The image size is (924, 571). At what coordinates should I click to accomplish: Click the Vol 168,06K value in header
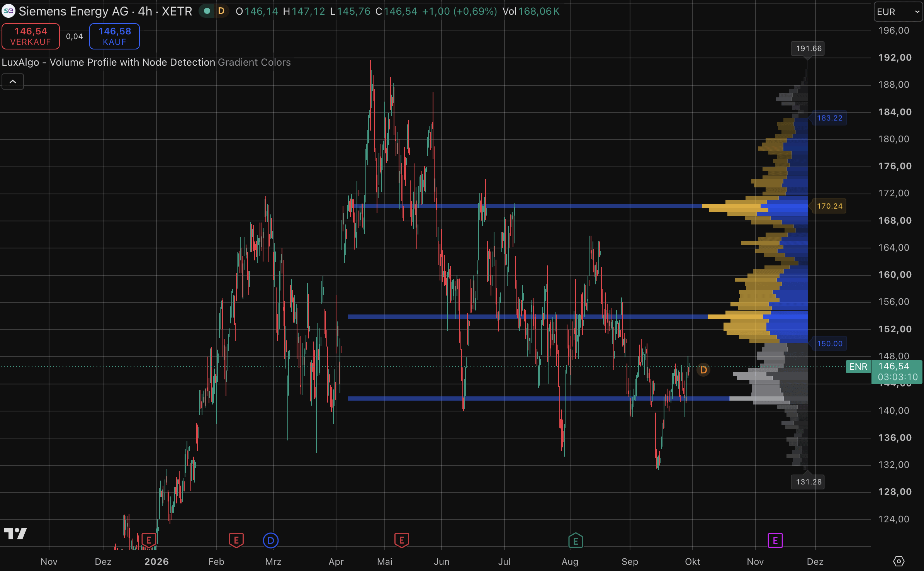tap(531, 11)
